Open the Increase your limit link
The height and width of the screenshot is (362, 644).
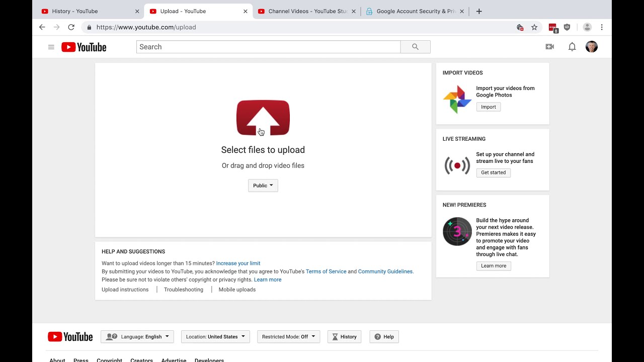[238, 263]
